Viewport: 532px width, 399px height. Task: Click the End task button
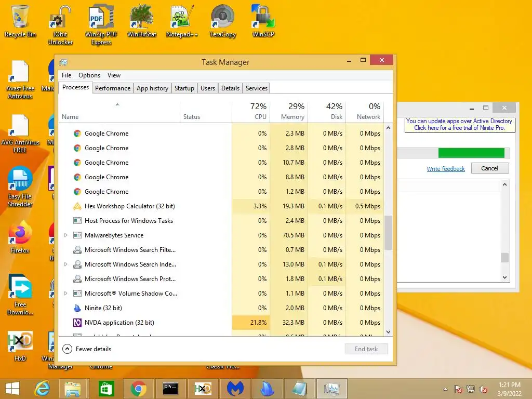pyautogui.click(x=366, y=349)
